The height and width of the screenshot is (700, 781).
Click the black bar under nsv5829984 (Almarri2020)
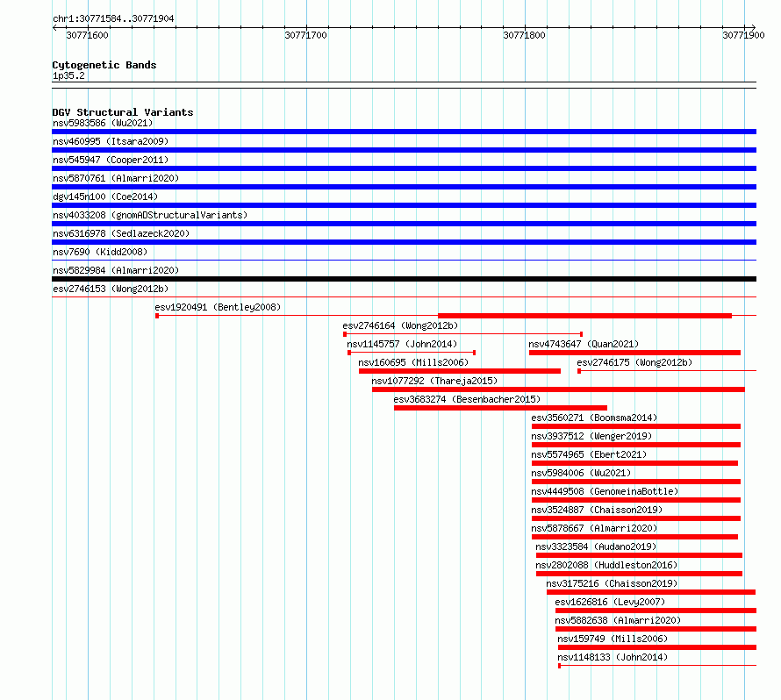(x=404, y=279)
